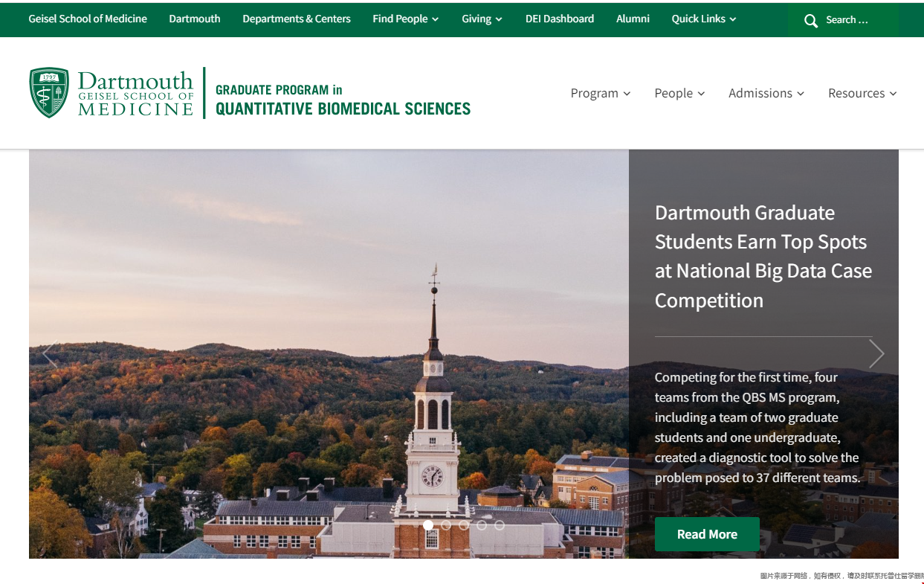Image resolution: width=924 pixels, height=584 pixels.
Task: Open the DEI Dashboard link
Action: click(x=560, y=19)
